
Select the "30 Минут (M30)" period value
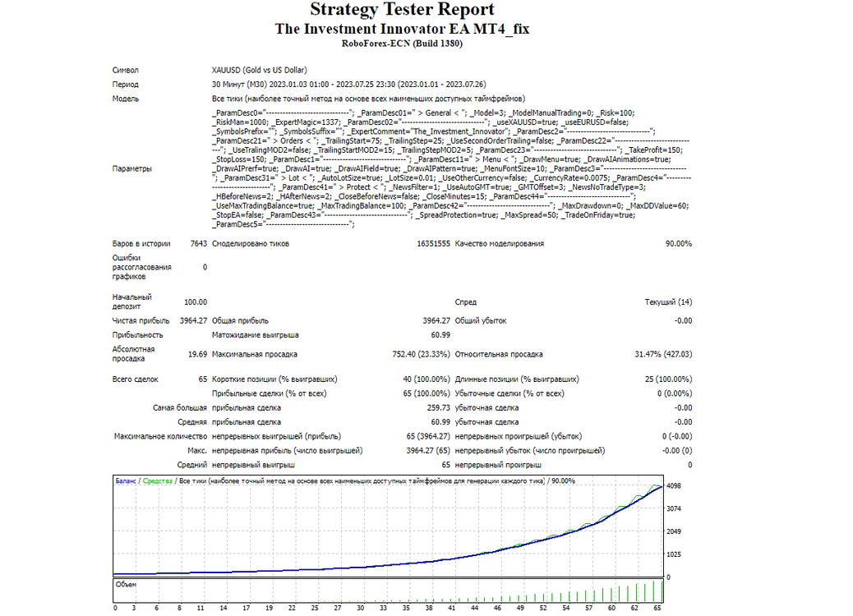239,85
